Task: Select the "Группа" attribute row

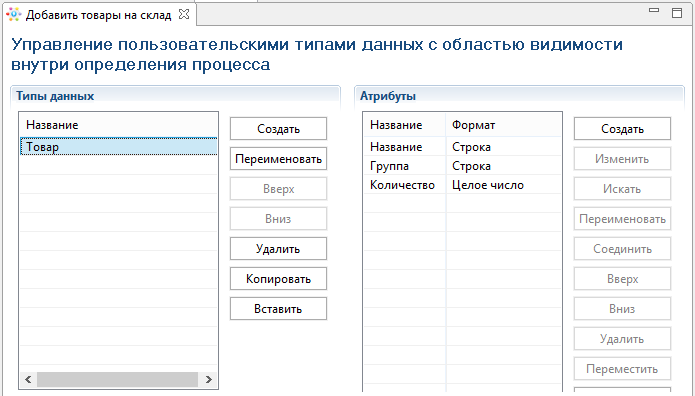Action: [x=463, y=166]
